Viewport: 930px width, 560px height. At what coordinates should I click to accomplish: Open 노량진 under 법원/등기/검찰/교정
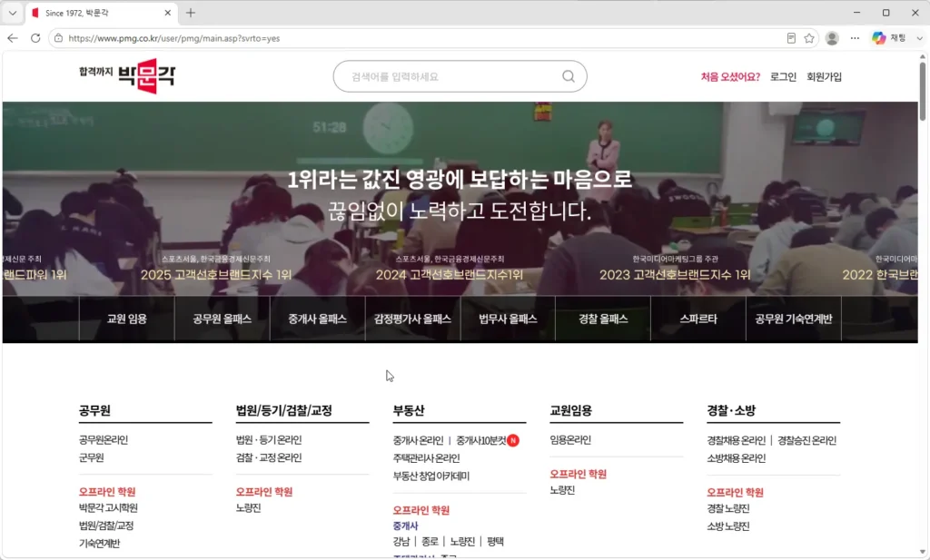(248, 508)
